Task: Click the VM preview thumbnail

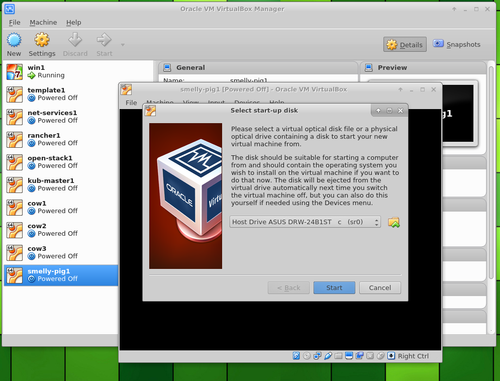Action: [458, 113]
